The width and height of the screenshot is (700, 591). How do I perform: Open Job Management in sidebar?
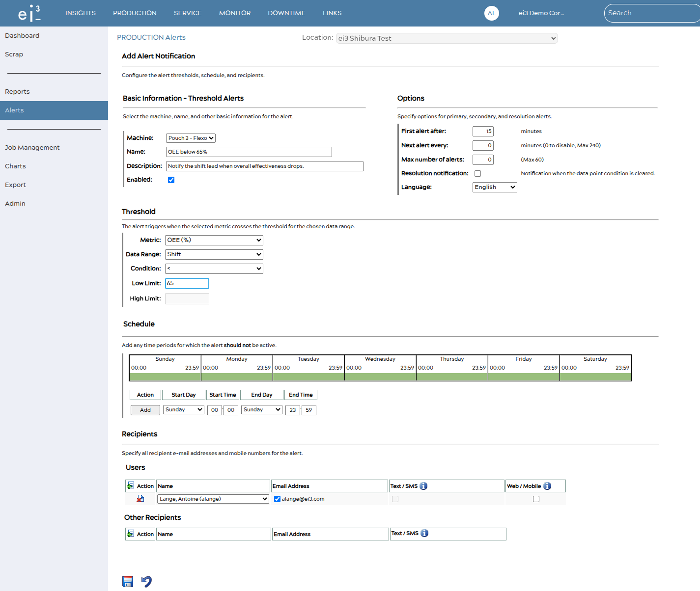coord(54,148)
